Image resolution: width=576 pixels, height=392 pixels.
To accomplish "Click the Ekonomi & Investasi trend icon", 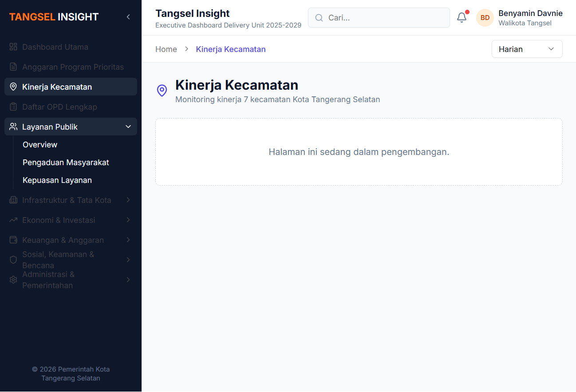I will tap(12, 220).
